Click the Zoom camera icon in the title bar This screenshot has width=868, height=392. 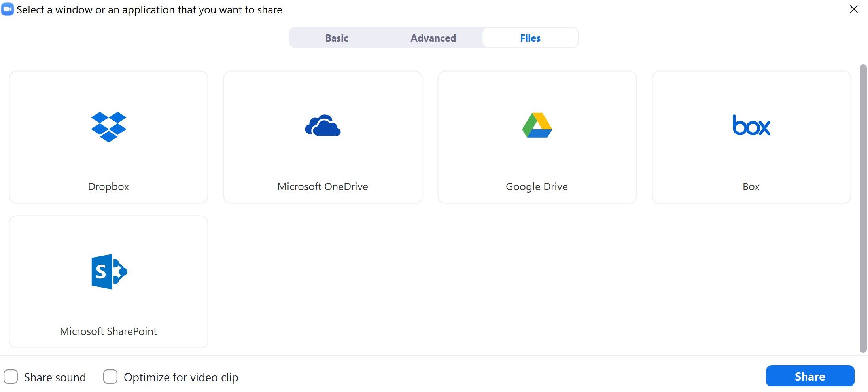coord(7,9)
